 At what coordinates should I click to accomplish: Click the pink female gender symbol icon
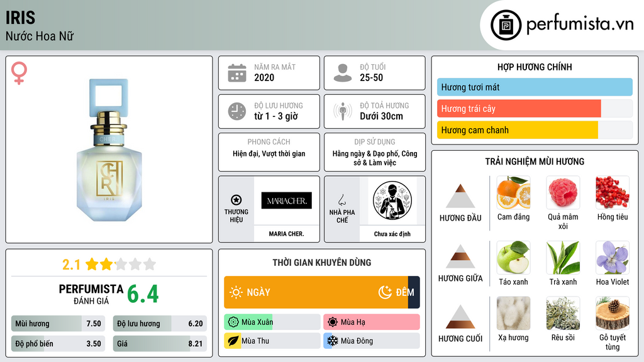(x=19, y=73)
